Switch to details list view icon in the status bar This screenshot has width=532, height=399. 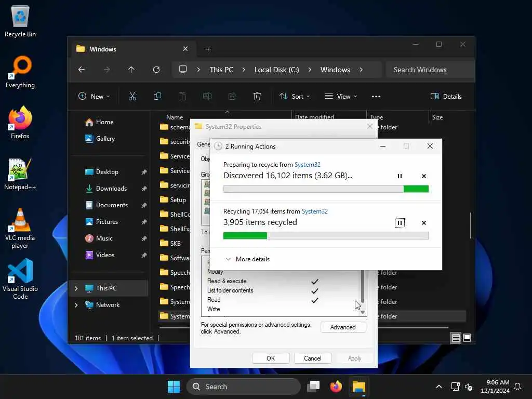pyautogui.click(x=456, y=338)
